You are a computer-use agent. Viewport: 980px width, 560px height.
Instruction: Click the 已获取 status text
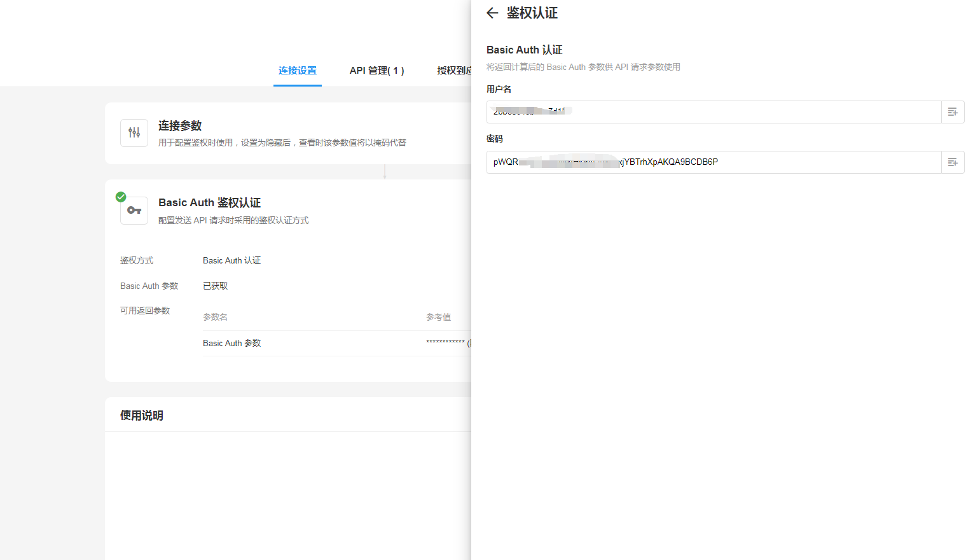215,286
